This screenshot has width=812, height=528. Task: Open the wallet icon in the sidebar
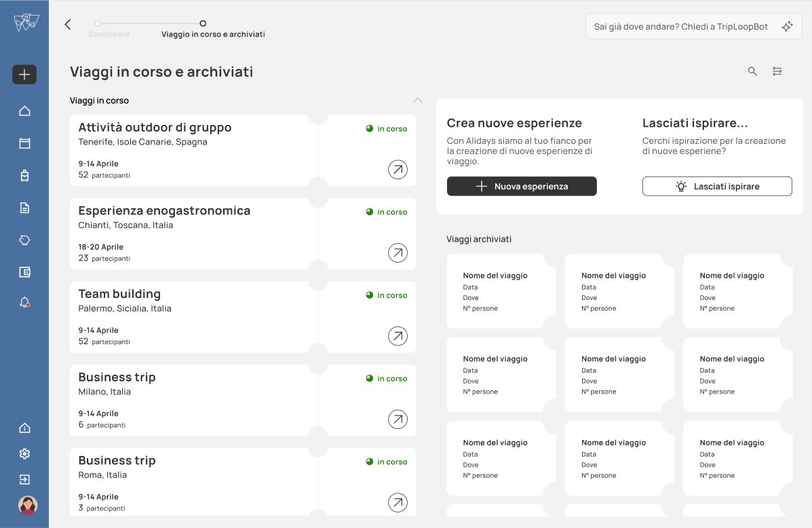(24, 272)
